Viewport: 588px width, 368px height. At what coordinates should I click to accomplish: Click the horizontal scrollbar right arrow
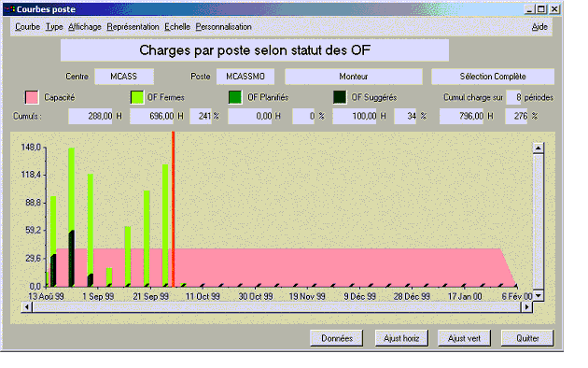tap(527, 307)
